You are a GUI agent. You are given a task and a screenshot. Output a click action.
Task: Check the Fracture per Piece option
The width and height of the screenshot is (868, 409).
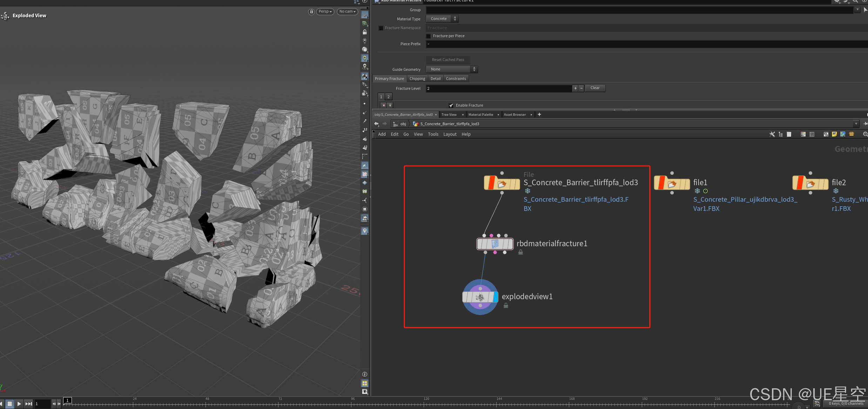click(429, 36)
